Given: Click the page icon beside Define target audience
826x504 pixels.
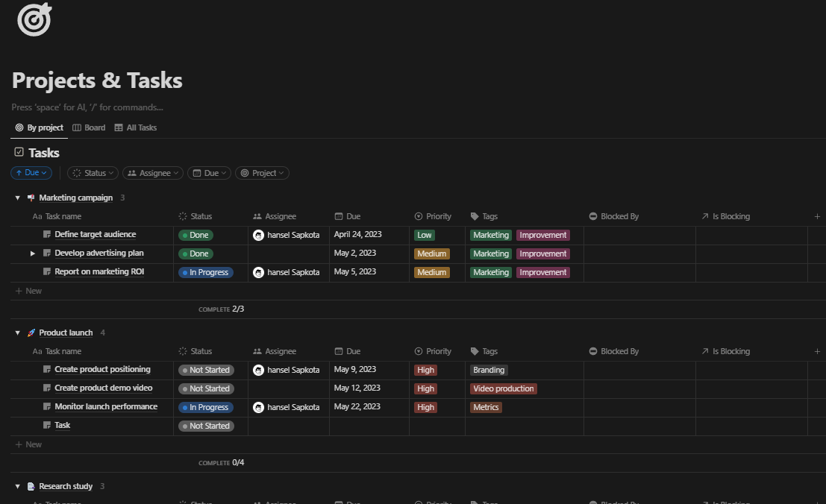Looking at the screenshot, I should (x=46, y=234).
